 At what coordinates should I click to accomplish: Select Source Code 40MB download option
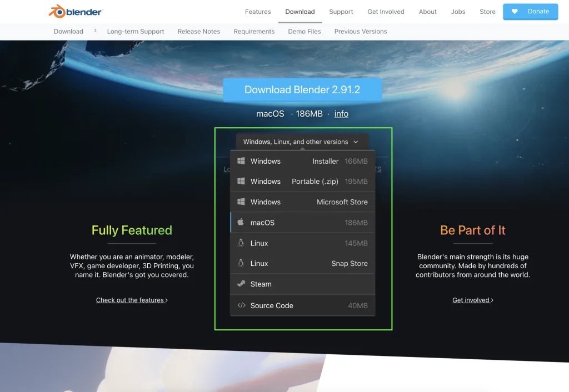pos(303,305)
